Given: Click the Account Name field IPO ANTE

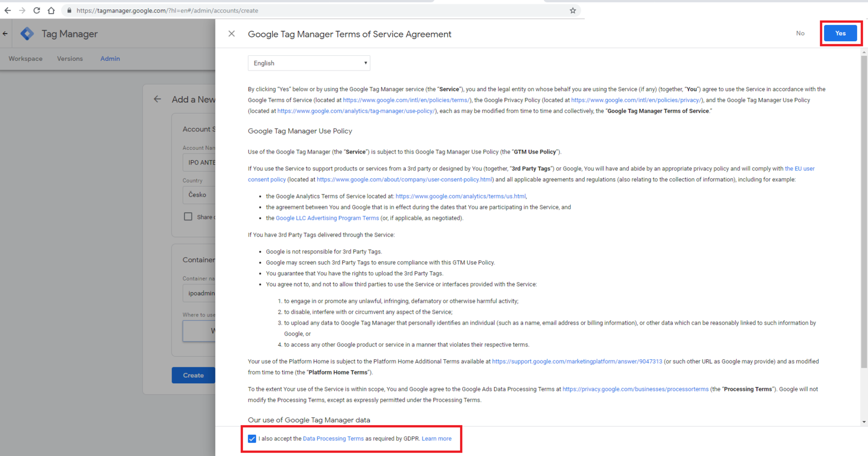Looking at the screenshot, I should point(199,162).
